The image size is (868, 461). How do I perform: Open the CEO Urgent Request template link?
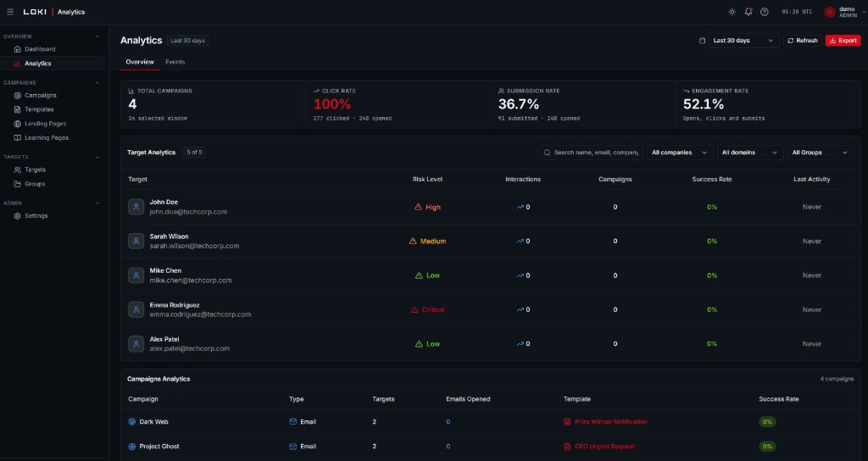click(x=604, y=447)
